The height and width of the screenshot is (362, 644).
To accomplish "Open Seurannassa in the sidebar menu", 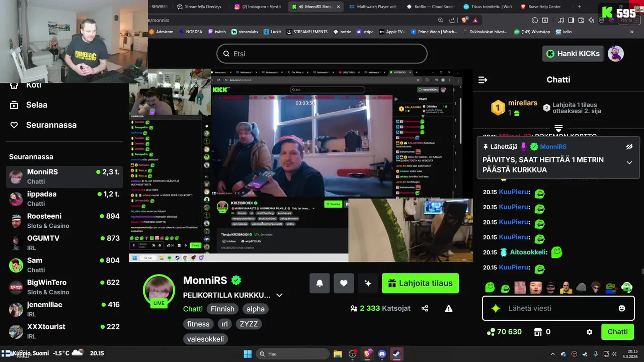I will tap(44, 125).
